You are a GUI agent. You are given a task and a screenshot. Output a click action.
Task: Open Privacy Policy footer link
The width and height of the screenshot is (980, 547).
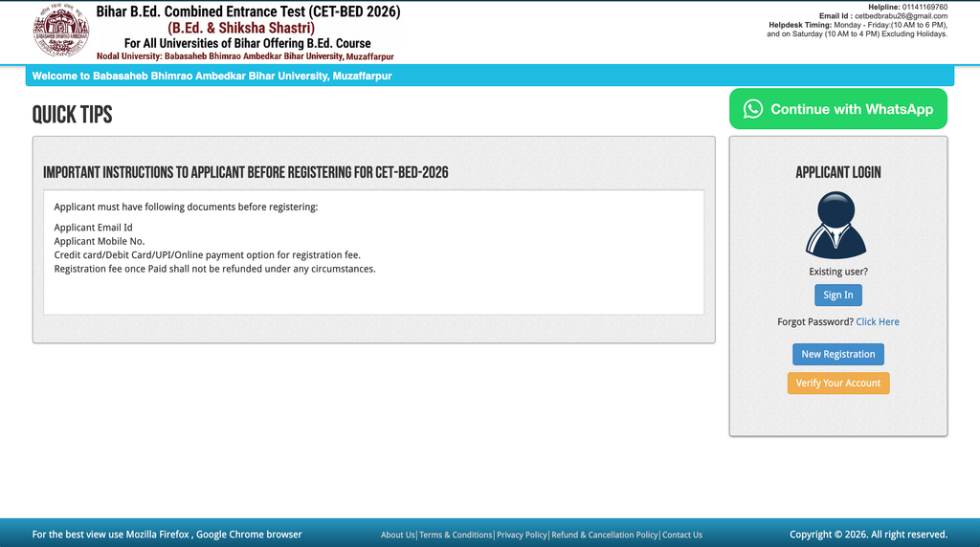pyautogui.click(x=522, y=536)
